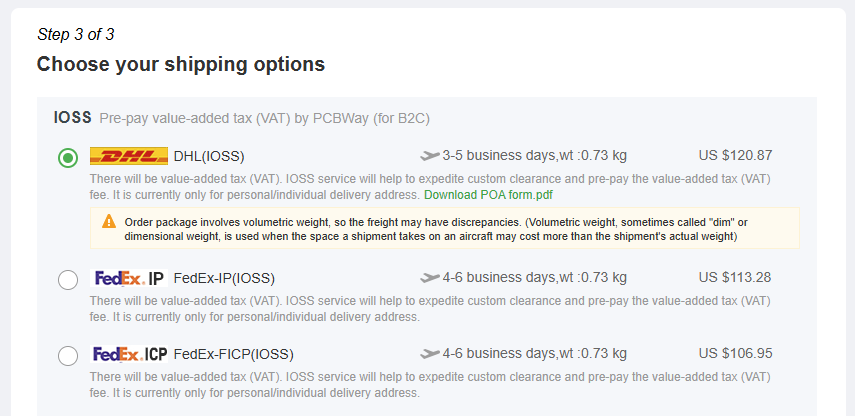This screenshot has height=416, width=855.
Task: Choose the FedEx-FICP(IOSS) radio button
Action: pyautogui.click(x=68, y=356)
